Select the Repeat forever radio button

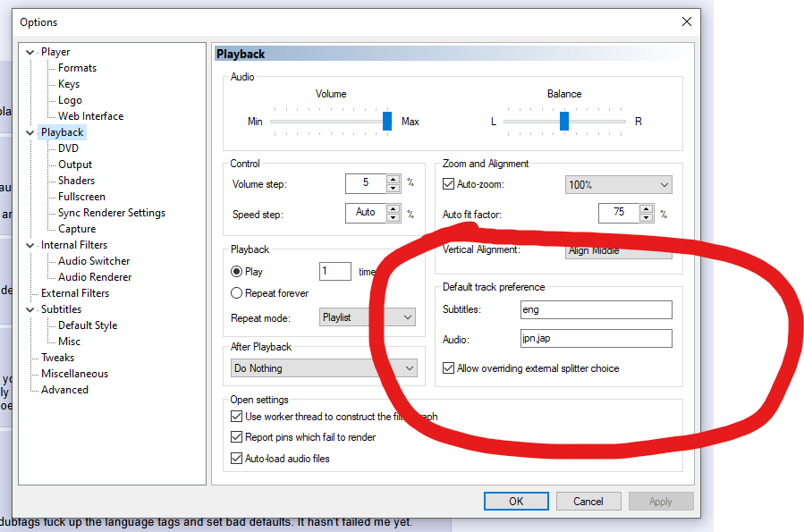(236, 293)
